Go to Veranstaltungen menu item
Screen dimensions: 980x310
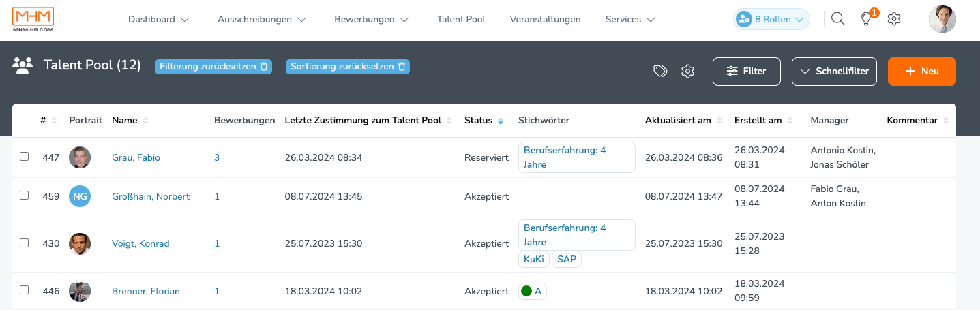pyautogui.click(x=546, y=20)
